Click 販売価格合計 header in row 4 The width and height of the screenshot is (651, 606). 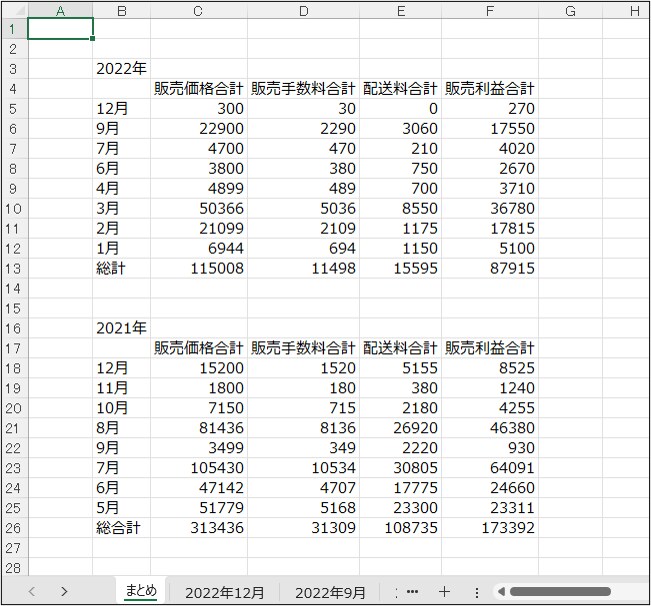pos(198,88)
